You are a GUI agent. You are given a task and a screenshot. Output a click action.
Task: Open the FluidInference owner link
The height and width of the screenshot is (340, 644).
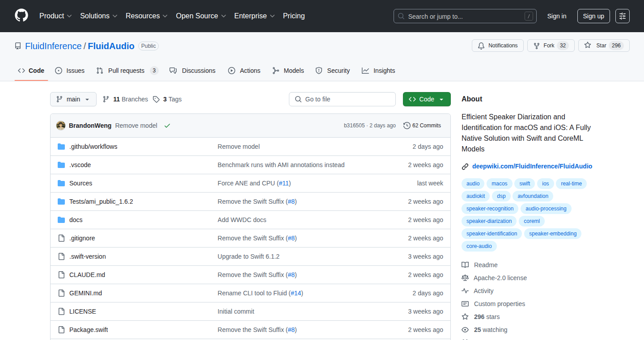[53, 46]
